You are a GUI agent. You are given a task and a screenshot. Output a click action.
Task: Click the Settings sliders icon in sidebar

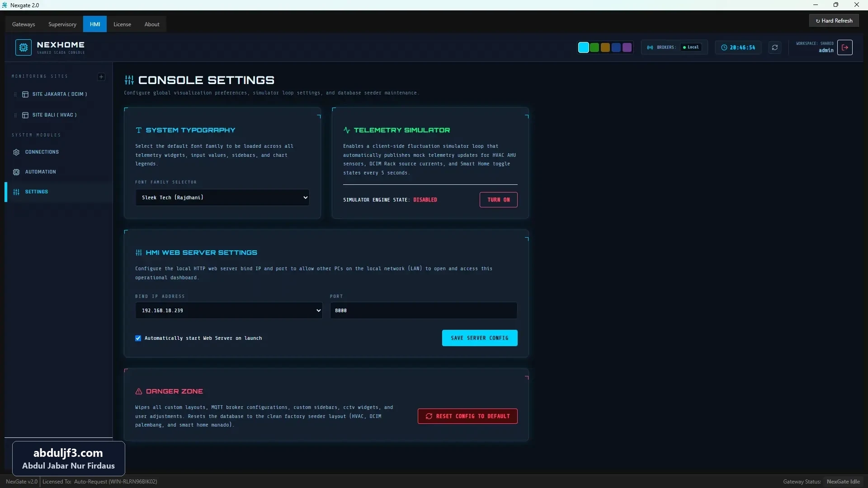[x=16, y=192]
